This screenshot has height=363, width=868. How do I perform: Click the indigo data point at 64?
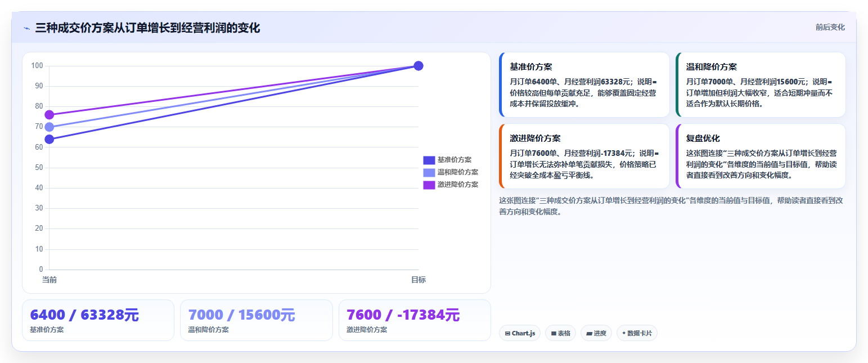(50, 139)
